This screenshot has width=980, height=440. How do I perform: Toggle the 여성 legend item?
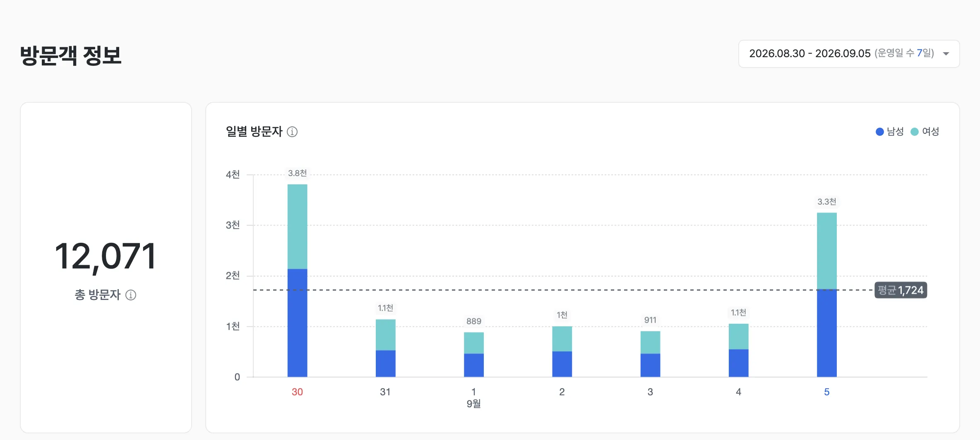(925, 132)
